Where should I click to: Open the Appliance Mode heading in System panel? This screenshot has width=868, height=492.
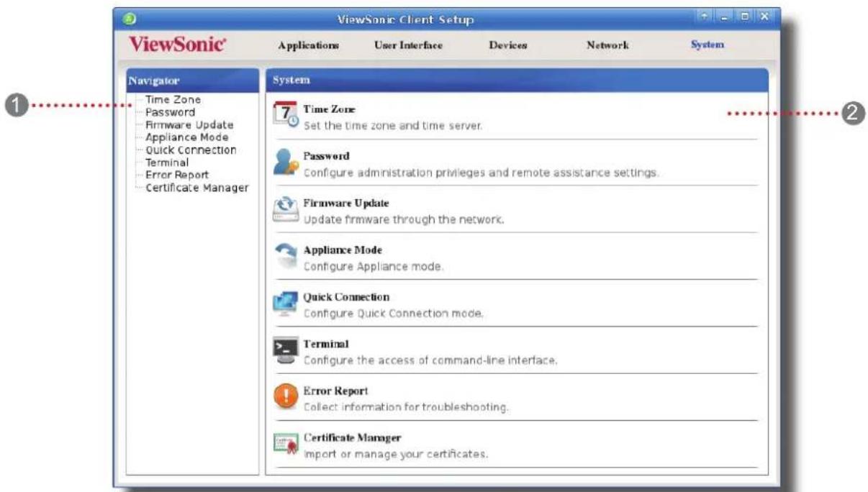[343, 250]
